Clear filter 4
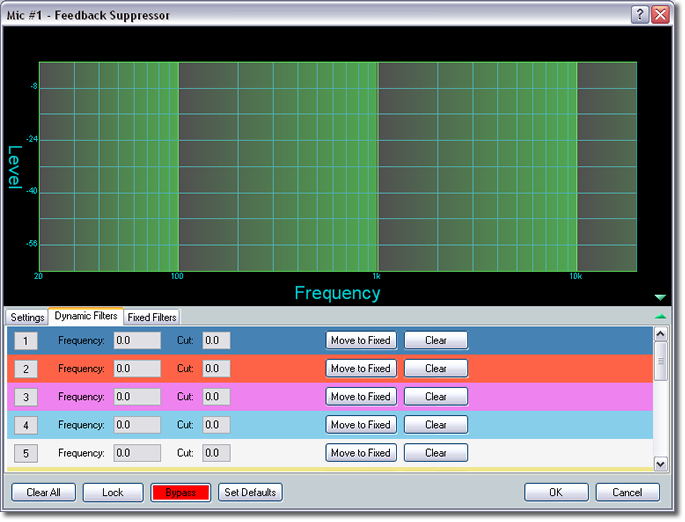Image resolution: width=685 pixels, height=522 pixels. point(436,425)
